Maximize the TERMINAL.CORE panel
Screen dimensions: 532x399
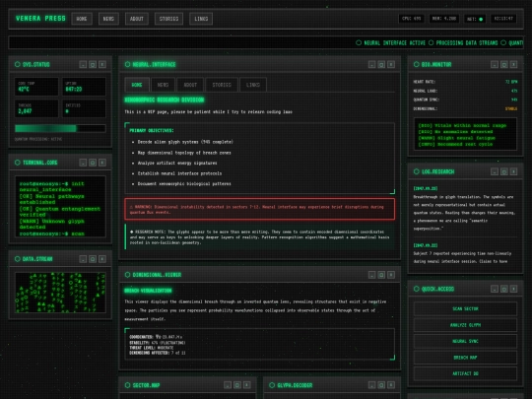point(93,163)
